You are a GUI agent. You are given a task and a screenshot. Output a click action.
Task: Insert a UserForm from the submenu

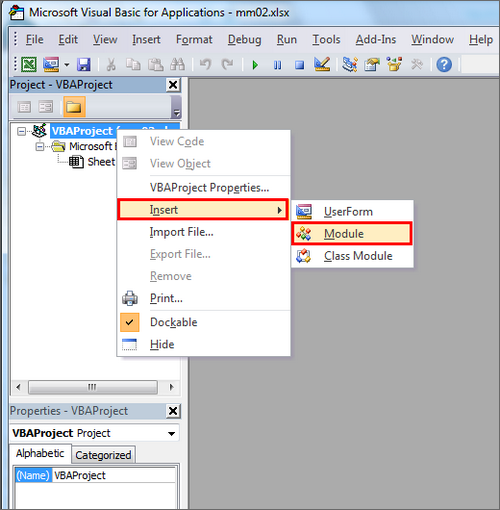pyautogui.click(x=352, y=212)
